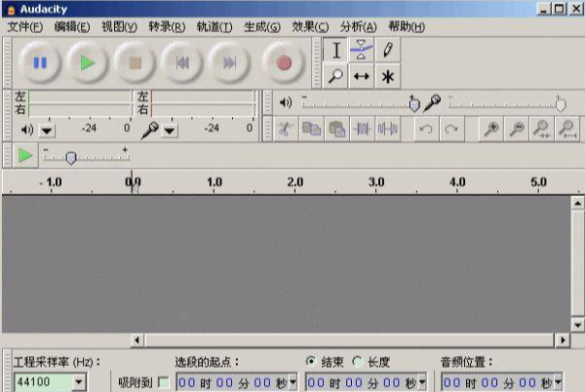The width and height of the screenshot is (585, 392).
Task: Click the Zoom Out magnifier icon
Action: point(517,129)
